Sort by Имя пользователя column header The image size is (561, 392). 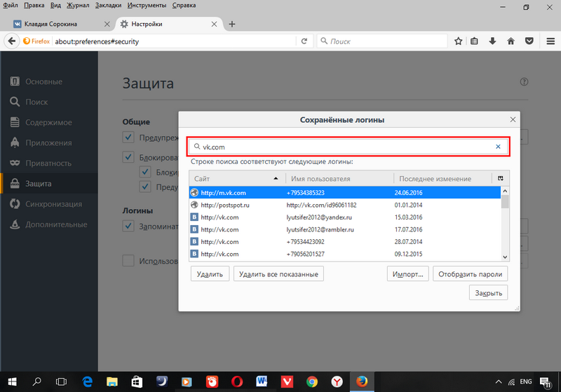pos(339,178)
